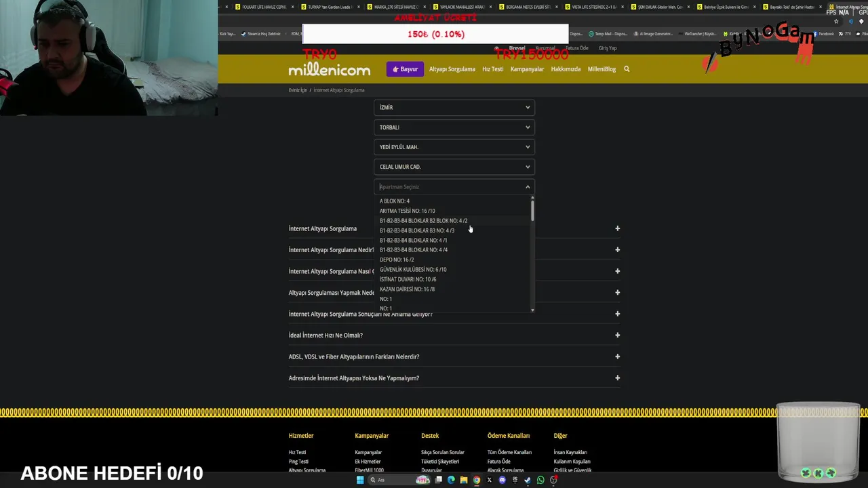Open Epic Games Launcher from the taskbar

pyautogui.click(x=515, y=480)
